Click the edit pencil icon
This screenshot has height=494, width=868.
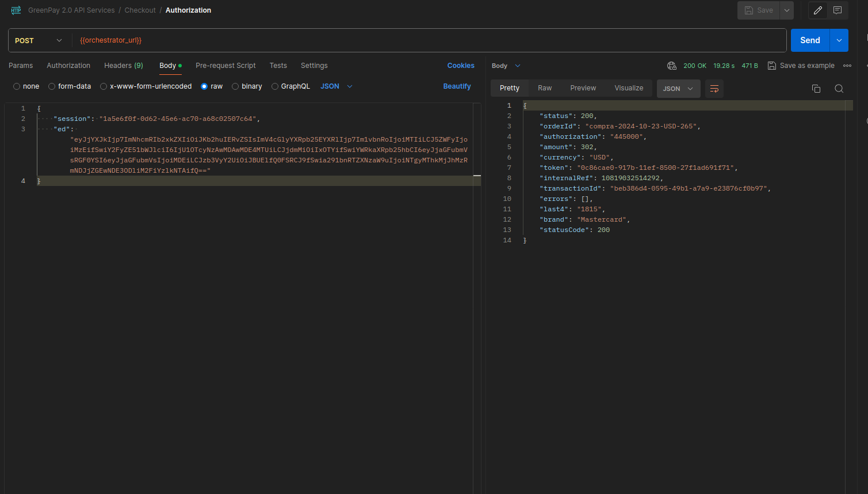tap(817, 10)
